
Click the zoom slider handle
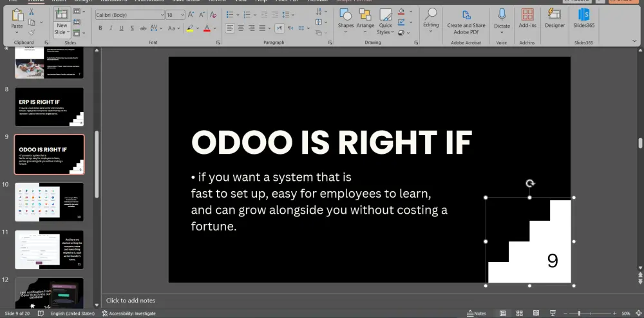click(x=579, y=313)
